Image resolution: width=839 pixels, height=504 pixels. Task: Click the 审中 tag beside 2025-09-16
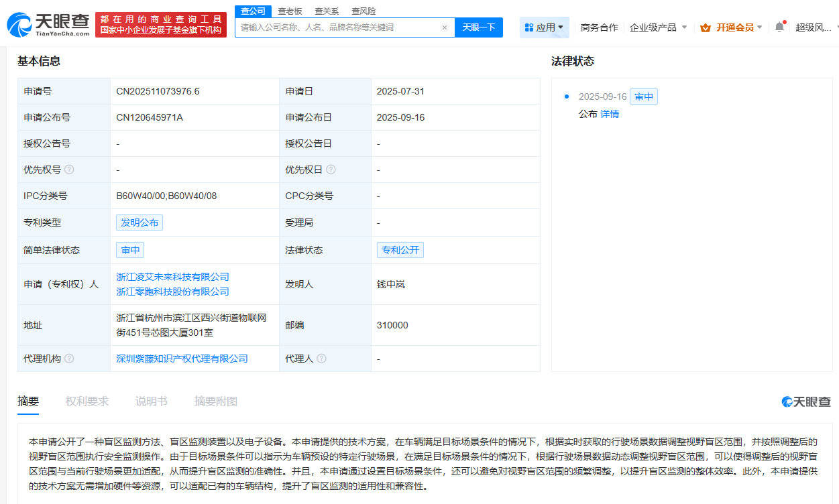(x=644, y=97)
